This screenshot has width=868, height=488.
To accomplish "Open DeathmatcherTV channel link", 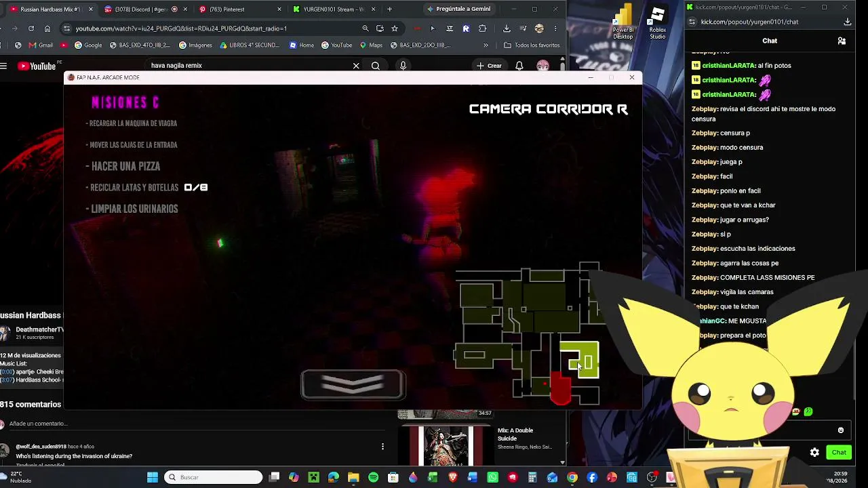I will tap(39, 329).
